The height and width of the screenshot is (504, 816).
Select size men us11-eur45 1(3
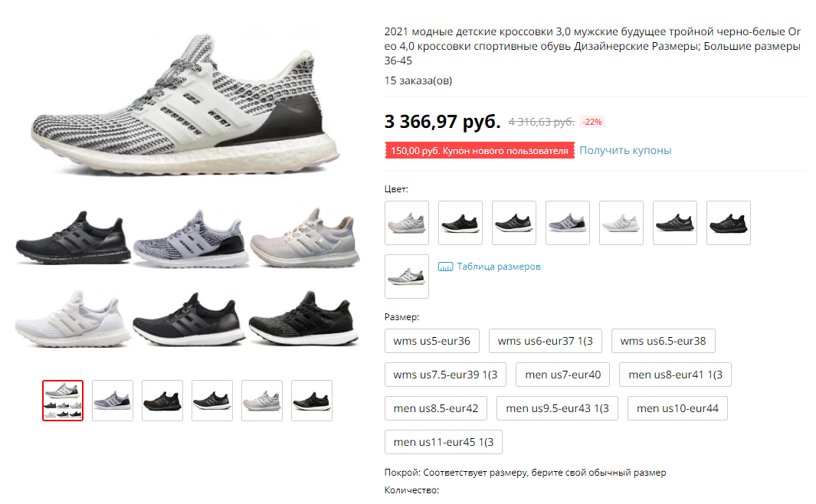pyautogui.click(x=444, y=442)
